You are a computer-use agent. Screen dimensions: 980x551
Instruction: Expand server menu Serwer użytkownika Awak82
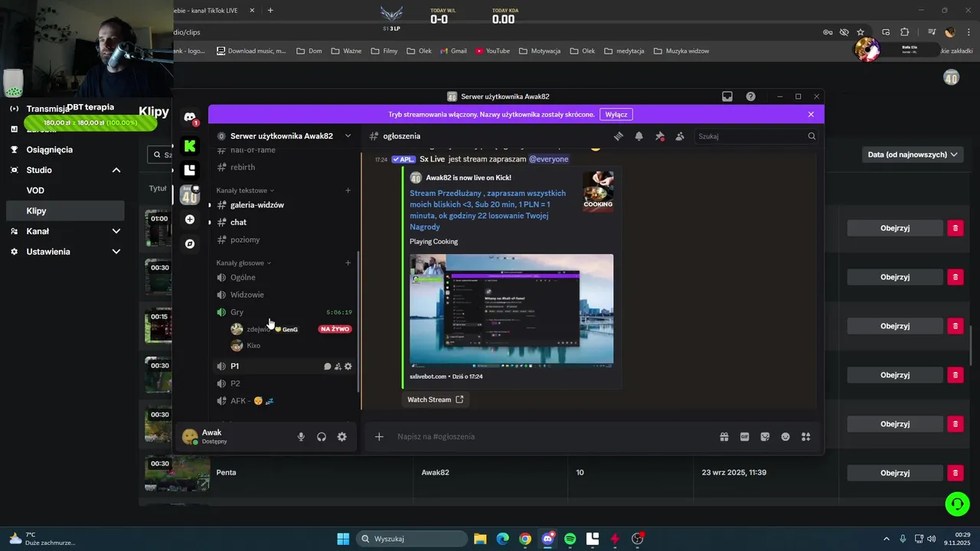tap(284, 136)
